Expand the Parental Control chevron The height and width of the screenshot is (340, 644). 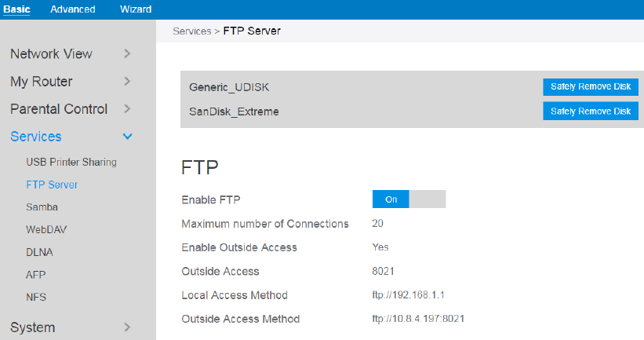coord(127,108)
